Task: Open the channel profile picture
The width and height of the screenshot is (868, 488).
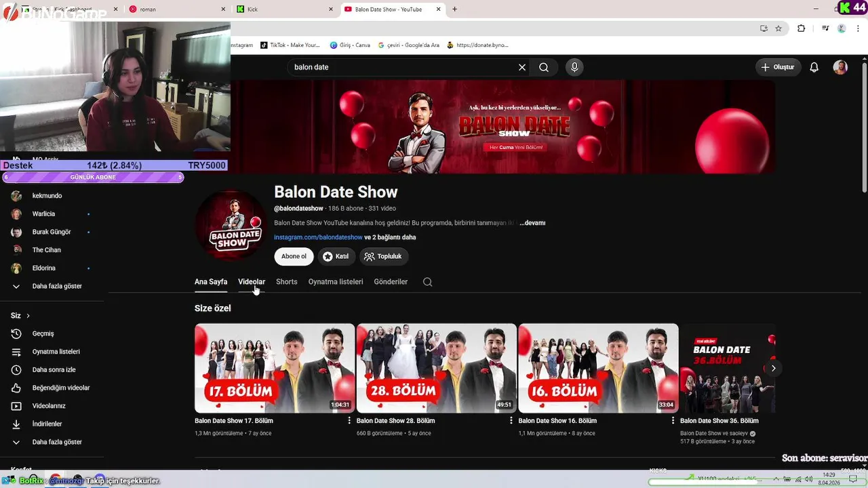Action: (x=232, y=225)
